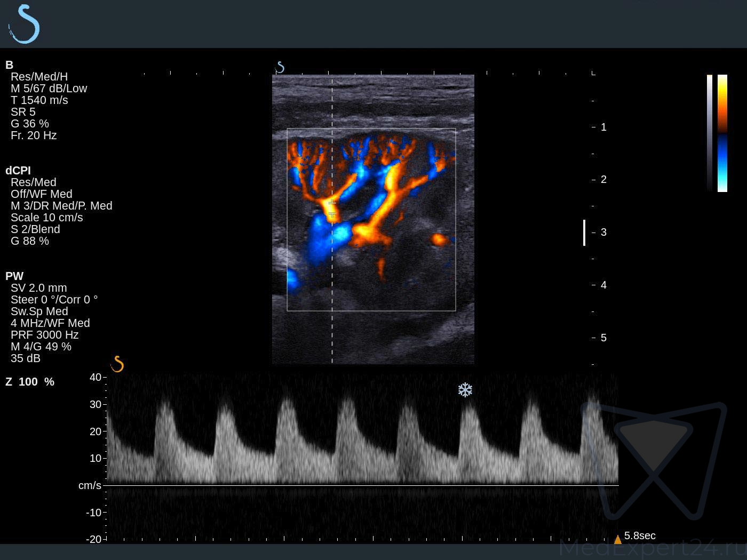Click the Z 100 % zoom value
This screenshot has width=747, height=560.
point(30,382)
